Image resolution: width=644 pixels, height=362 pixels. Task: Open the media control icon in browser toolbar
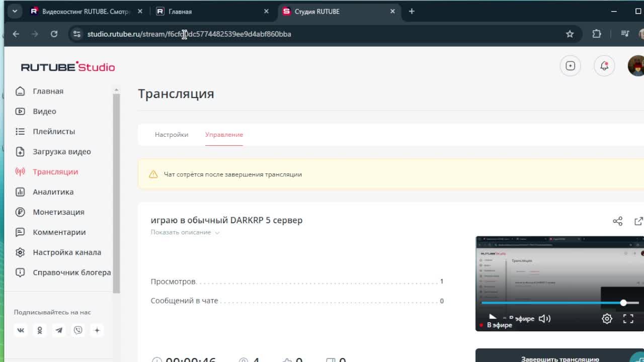pos(625,34)
